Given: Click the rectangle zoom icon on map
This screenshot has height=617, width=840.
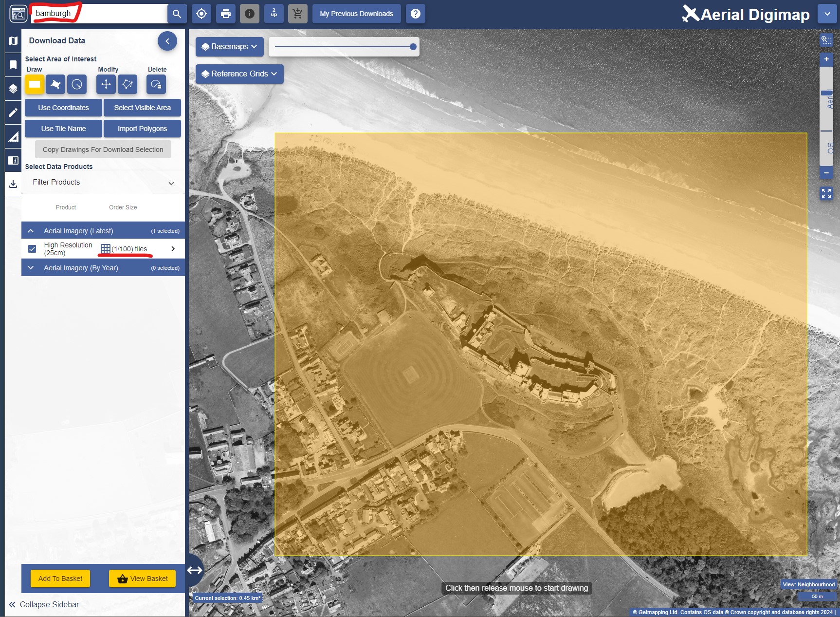Looking at the screenshot, I should [826, 40].
